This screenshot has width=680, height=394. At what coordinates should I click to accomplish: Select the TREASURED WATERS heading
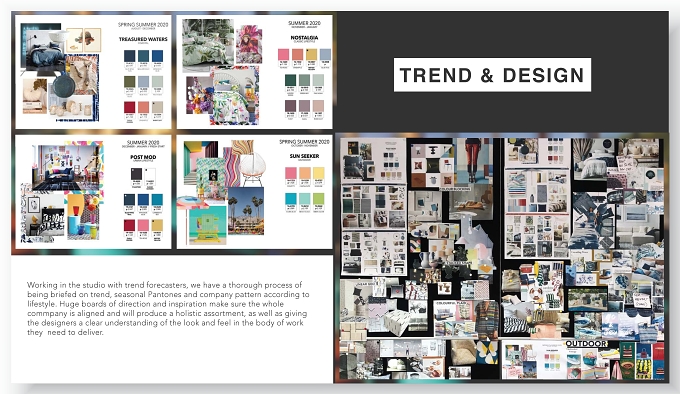pyautogui.click(x=143, y=39)
